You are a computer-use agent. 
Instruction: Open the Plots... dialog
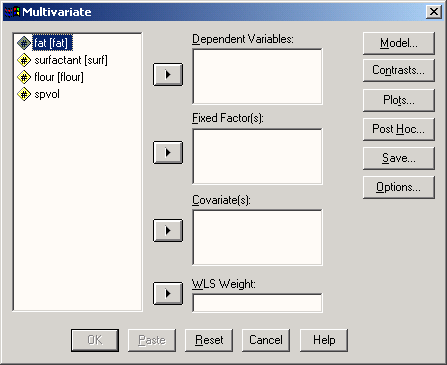tap(399, 100)
